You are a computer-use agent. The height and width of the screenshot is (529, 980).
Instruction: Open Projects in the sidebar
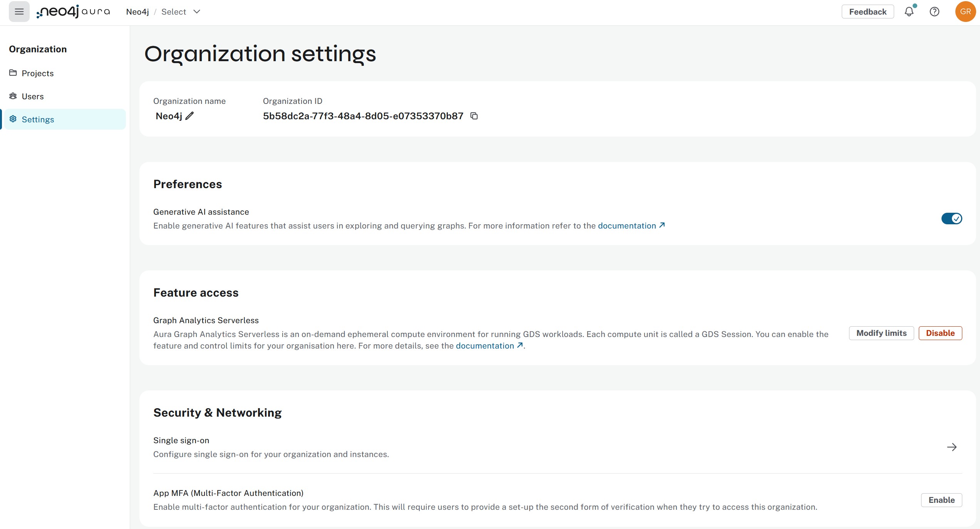coord(37,73)
